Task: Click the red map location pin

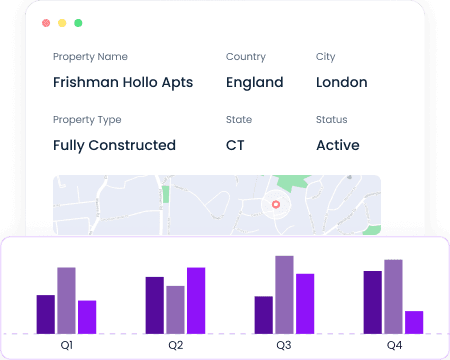Action: (x=276, y=204)
